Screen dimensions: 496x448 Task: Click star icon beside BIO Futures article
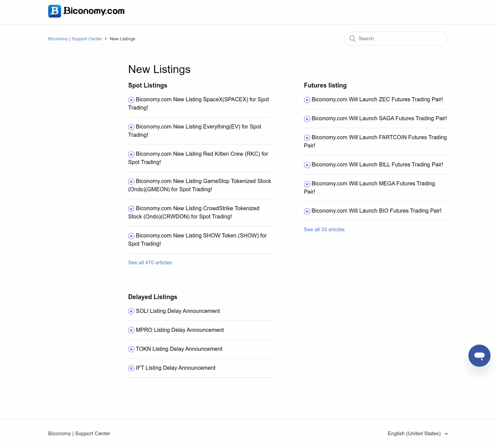(x=307, y=211)
